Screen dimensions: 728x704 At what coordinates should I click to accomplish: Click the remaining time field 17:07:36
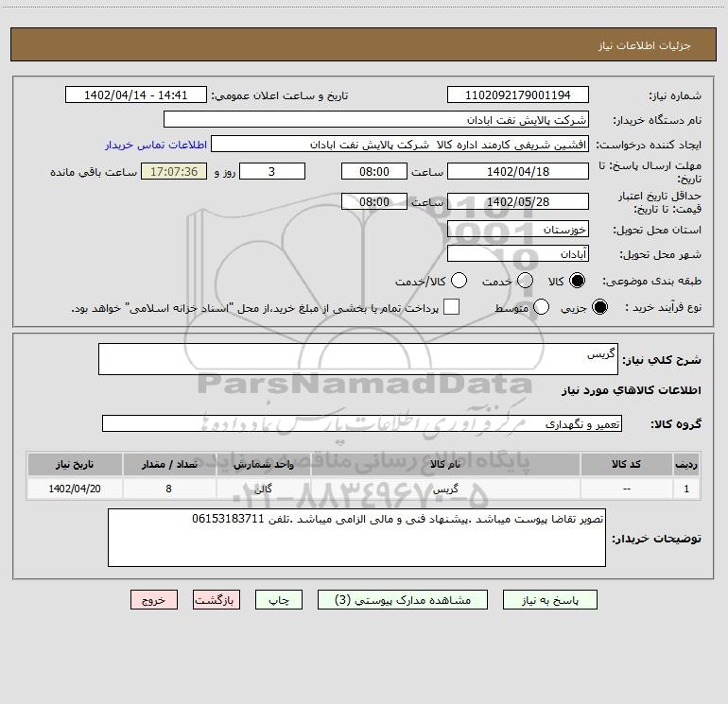(174, 171)
